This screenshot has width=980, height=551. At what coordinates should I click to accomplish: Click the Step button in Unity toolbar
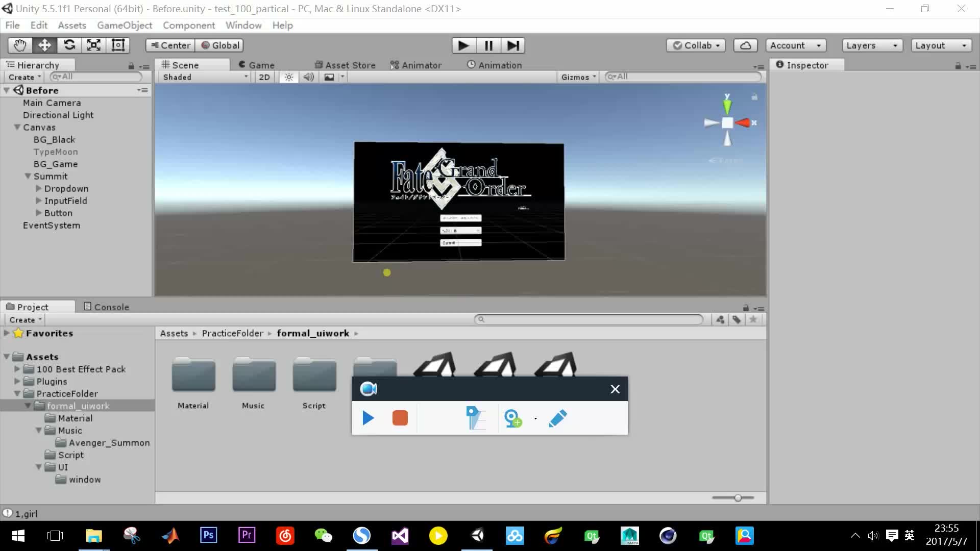(x=513, y=45)
